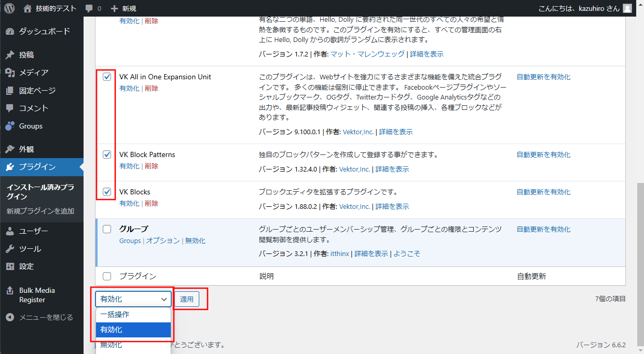Open the ユーザー menu in sidebar

point(34,231)
